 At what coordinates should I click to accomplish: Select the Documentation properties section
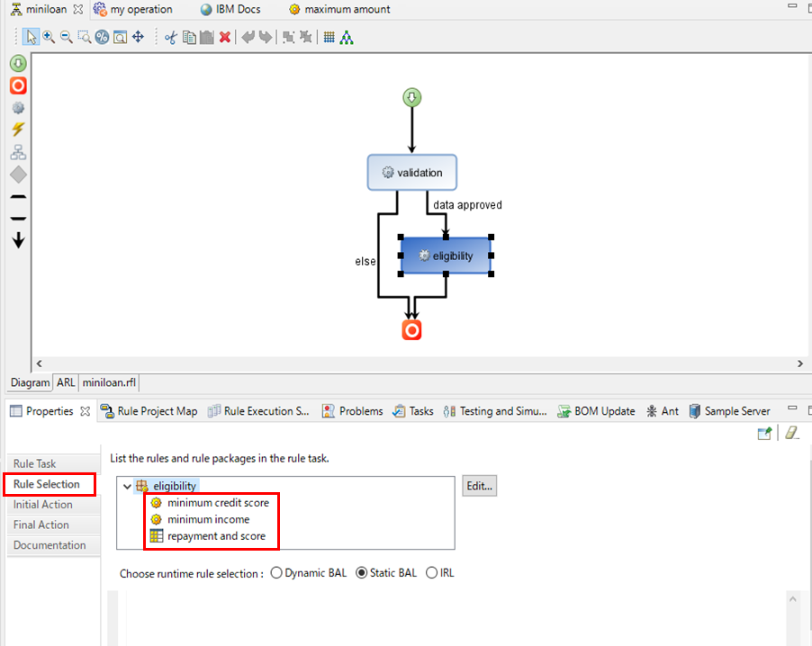[53, 545]
